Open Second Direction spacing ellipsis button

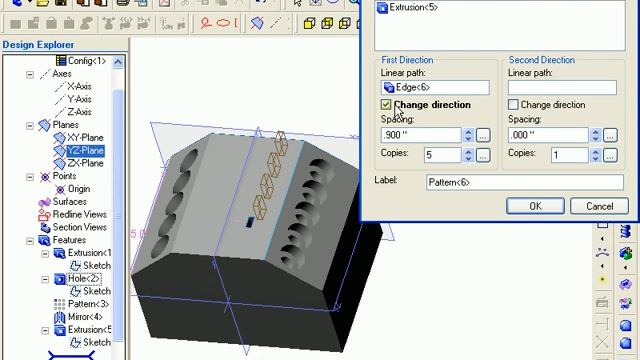(x=610, y=136)
